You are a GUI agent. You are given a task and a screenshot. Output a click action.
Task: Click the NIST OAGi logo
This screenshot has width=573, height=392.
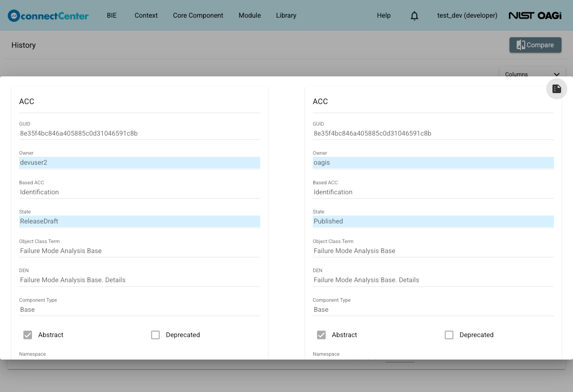[x=535, y=15]
